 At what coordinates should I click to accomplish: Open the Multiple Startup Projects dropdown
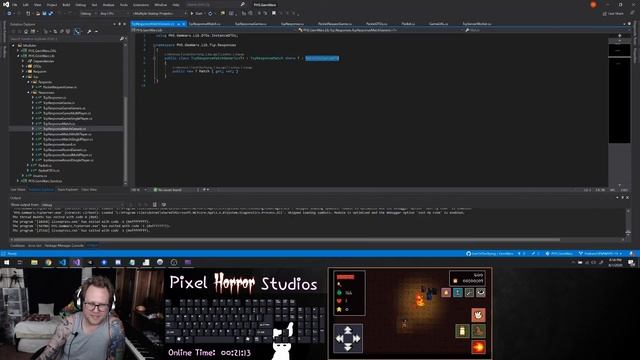(x=159, y=13)
